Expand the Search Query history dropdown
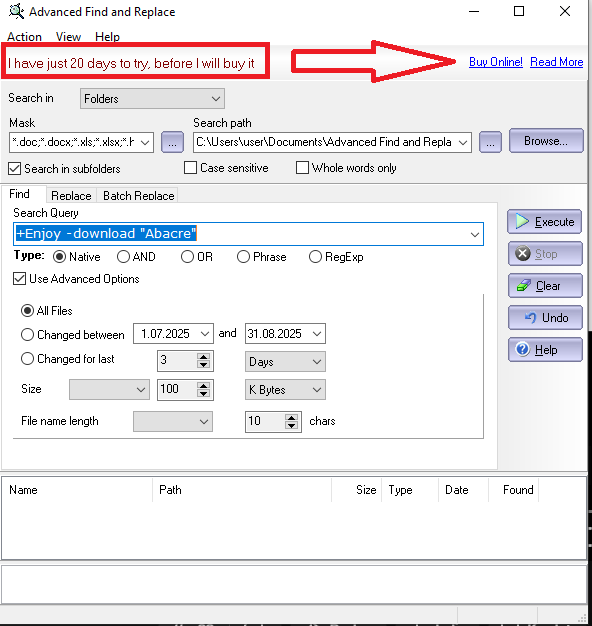This screenshot has height=626, width=592. click(x=475, y=234)
